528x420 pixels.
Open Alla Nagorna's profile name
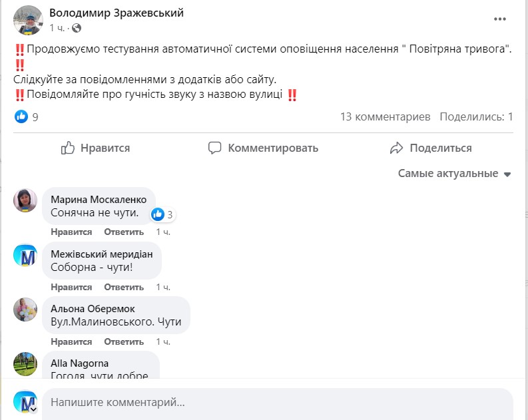click(80, 363)
